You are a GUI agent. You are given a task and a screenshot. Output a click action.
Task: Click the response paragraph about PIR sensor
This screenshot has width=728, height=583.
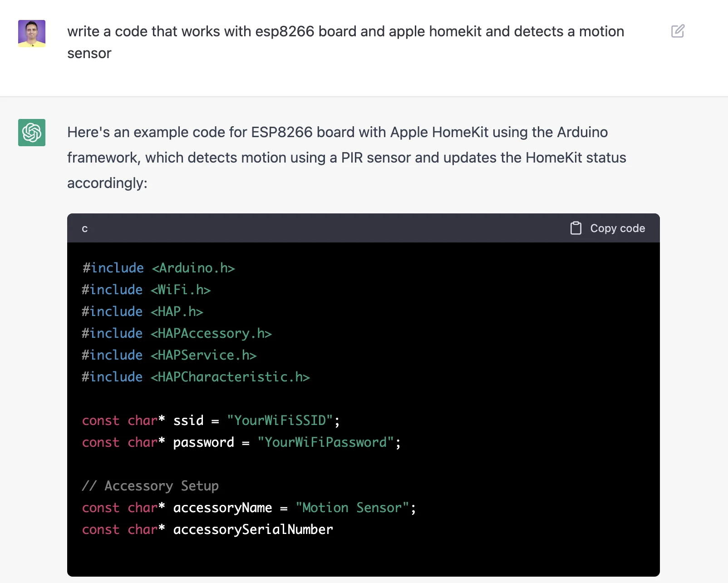(x=347, y=158)
